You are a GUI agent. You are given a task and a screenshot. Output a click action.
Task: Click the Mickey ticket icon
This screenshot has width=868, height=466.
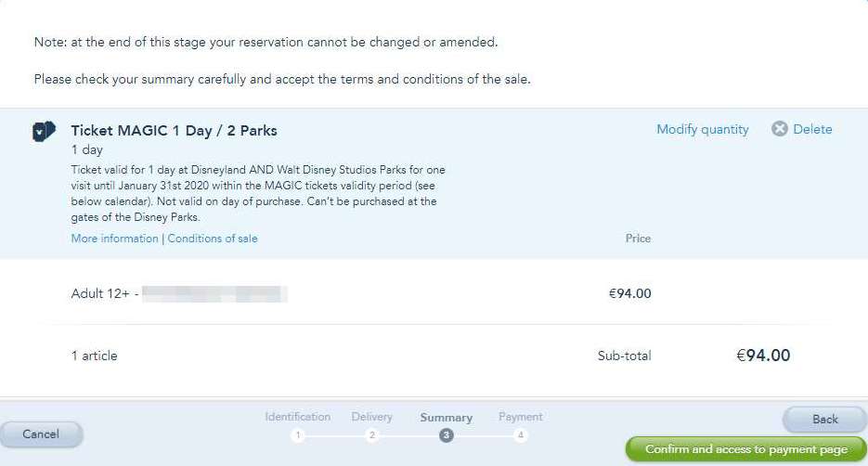click(44, 131)
